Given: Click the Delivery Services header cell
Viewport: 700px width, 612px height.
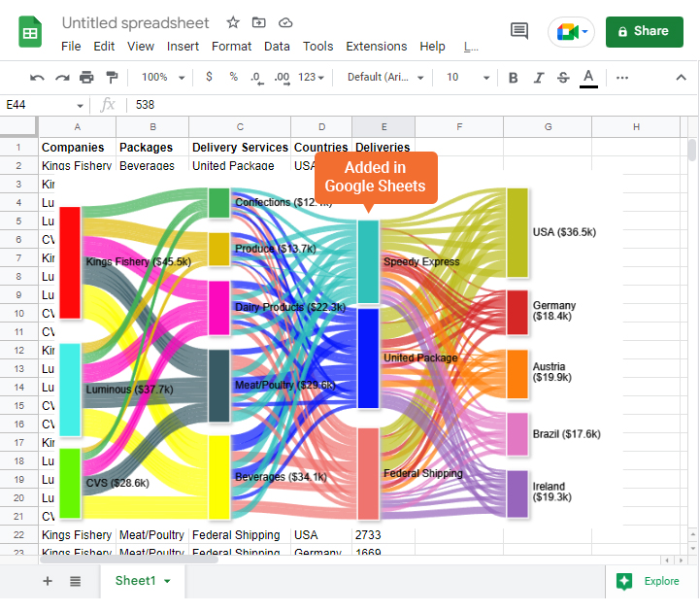Looking at the screenshot, I should pyautogui.click(x=240, y=148).
